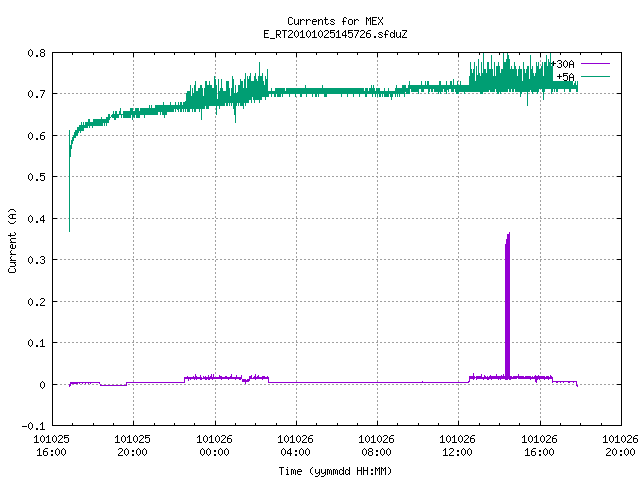Click the 'Current (A)' y-axis label
This screenshot has height=480, width=640.
click(12, 241)
